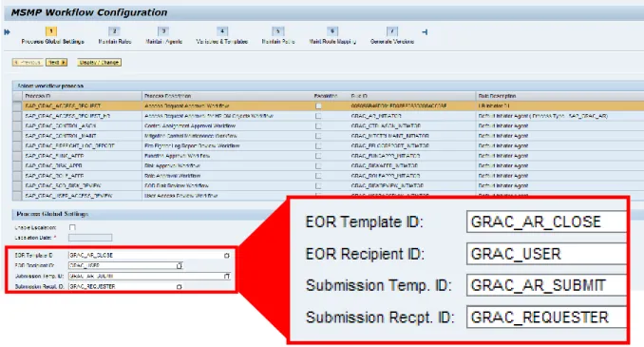This screenshot has width=644, height=347.
Task: Click Fire Fighter Log Report Review Workflow cell
Action: tap(227, 146)
